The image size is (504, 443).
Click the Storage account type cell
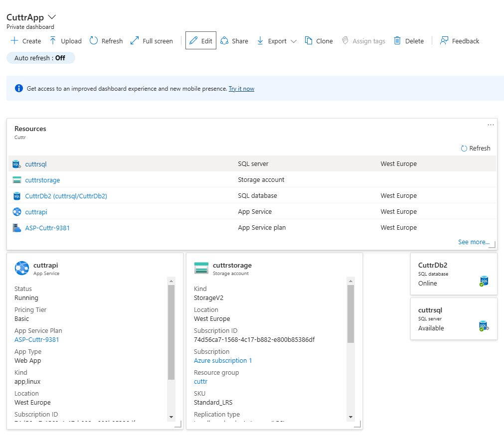coord(261,180)
